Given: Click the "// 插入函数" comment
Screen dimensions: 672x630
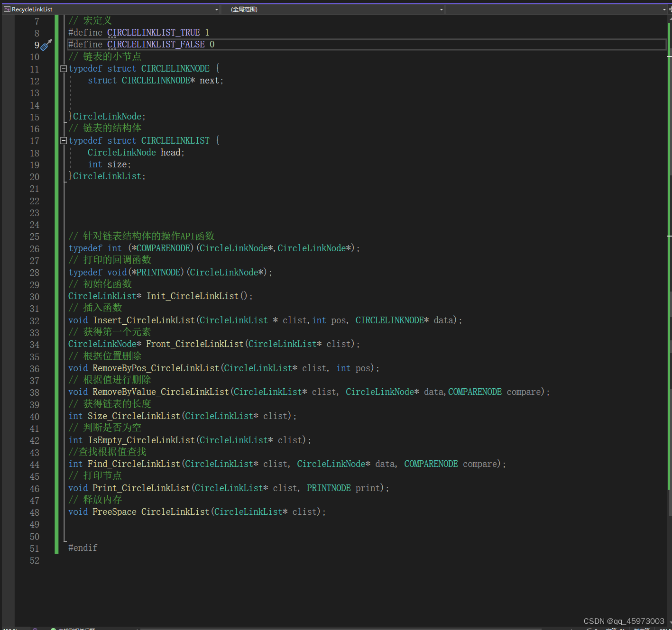Looking at the screenshot, I should click(95, 308).
